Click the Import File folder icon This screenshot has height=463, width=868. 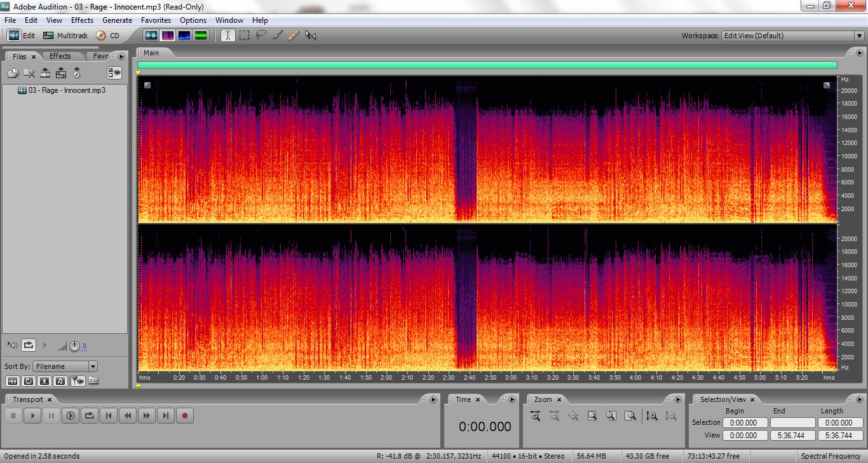[13, 73]
